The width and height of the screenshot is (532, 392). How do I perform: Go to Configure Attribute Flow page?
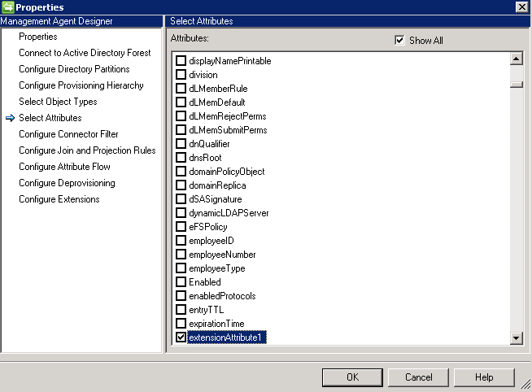[64, 167]
